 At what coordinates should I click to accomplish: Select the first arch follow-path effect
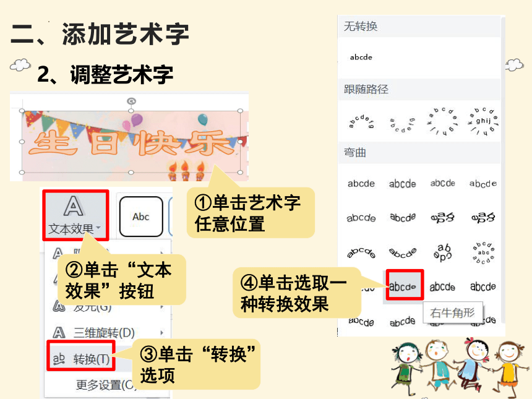point(361,121)
